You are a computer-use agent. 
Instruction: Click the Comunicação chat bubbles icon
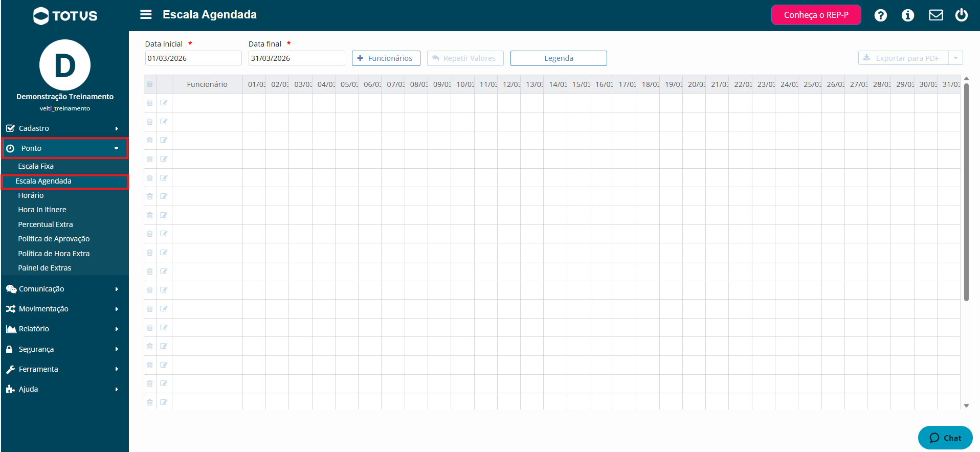(x=11, y=289)
